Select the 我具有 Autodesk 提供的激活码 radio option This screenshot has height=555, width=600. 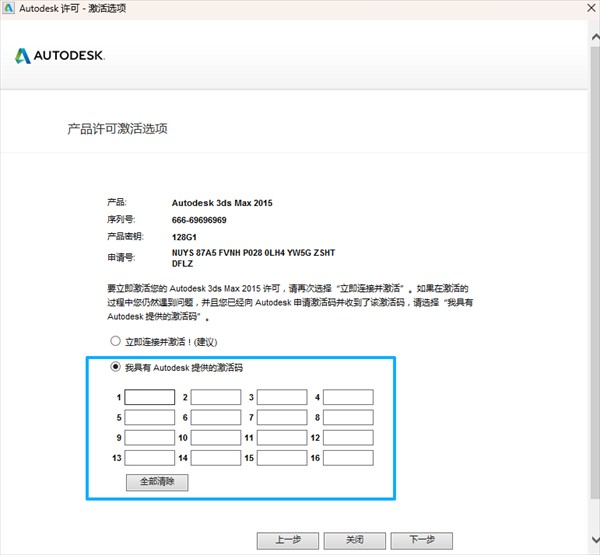pyautogui.click(x=116, y=367)
